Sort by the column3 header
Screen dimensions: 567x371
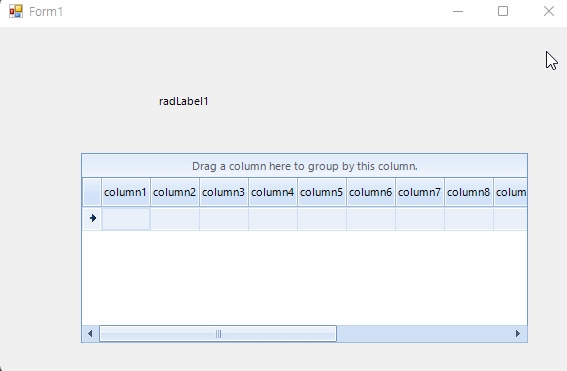pos(224,192)
